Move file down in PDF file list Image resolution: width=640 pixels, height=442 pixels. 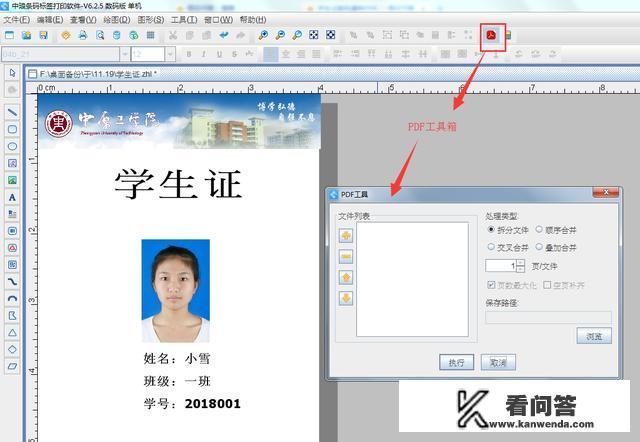click(x=346, y=298)
